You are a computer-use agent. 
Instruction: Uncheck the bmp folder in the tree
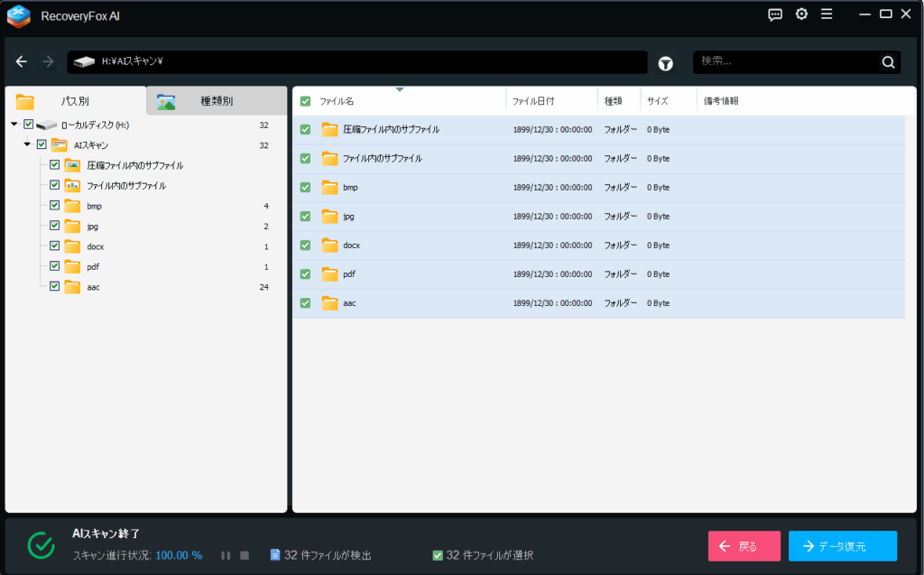[55, 206]
